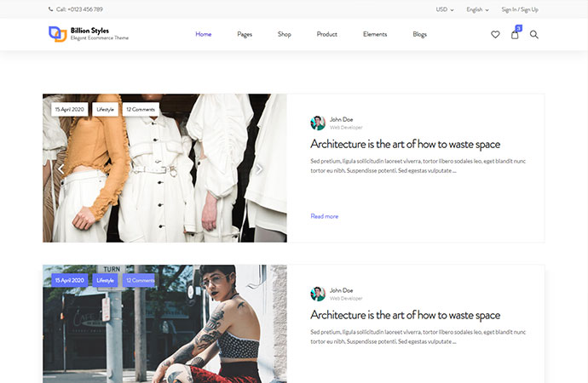Click the Sign In / Sign Up link

click(x=520, y=9)
